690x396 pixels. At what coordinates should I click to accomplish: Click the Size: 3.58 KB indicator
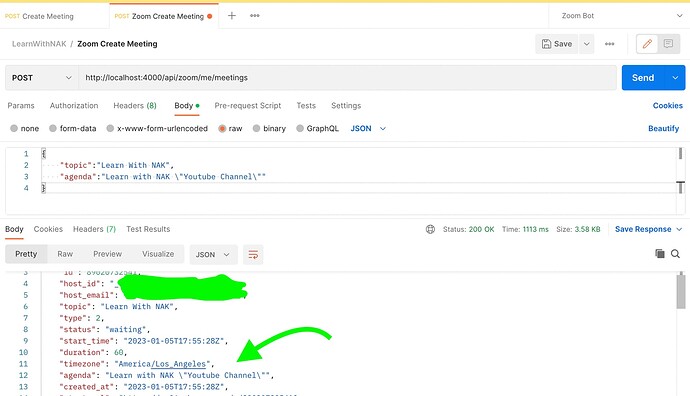578,229
